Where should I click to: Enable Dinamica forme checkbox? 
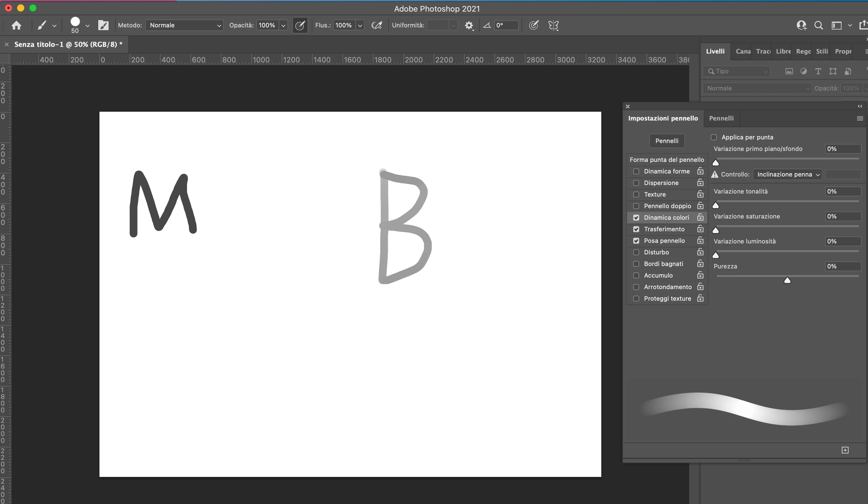pyautogui.click(x=636, y=171)
